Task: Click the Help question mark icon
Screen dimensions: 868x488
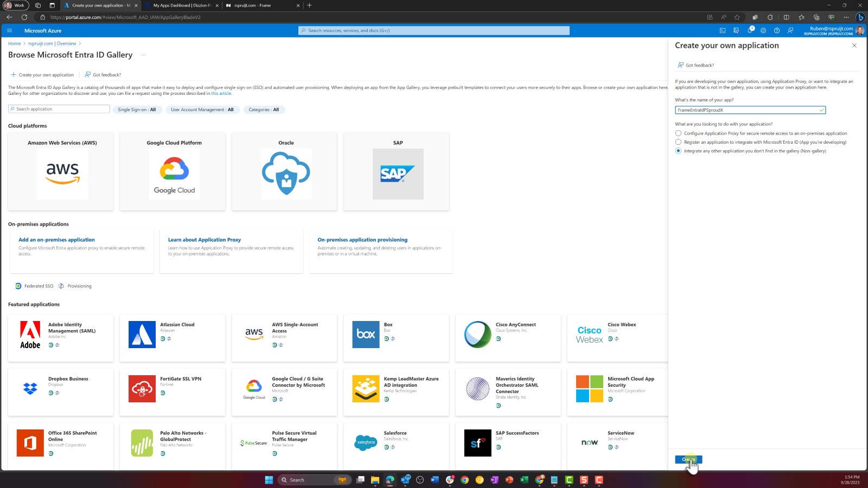Action: [x=777, y=31]
